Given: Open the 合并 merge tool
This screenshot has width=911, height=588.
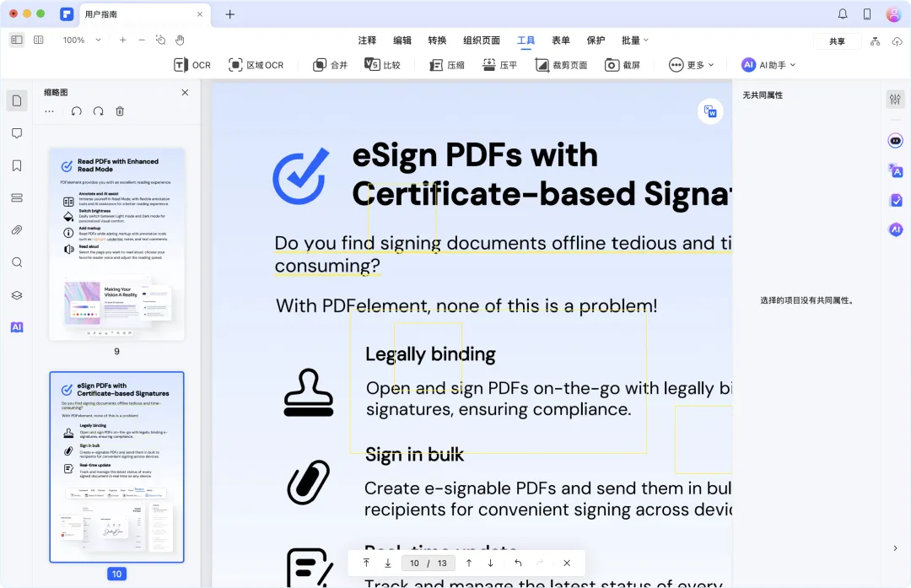Looking at the screenshot, I should 330,65.
